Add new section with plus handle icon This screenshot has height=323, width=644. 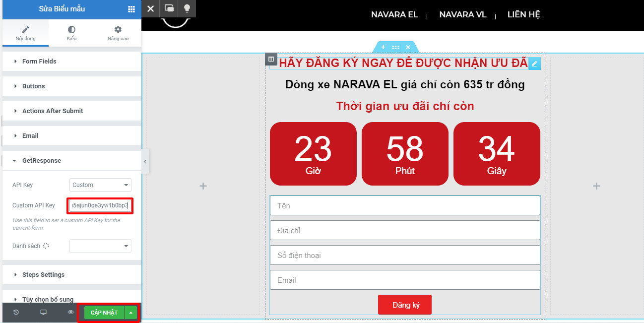coord(383,47)
